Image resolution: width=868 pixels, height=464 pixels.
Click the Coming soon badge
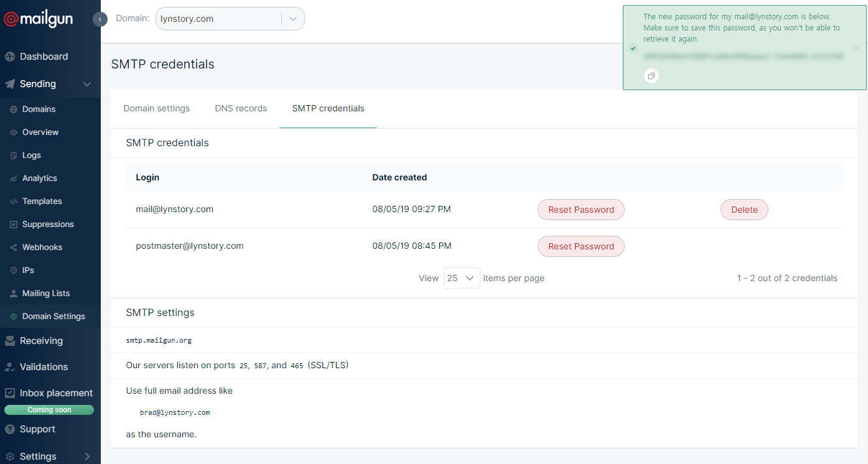[49, 410]
